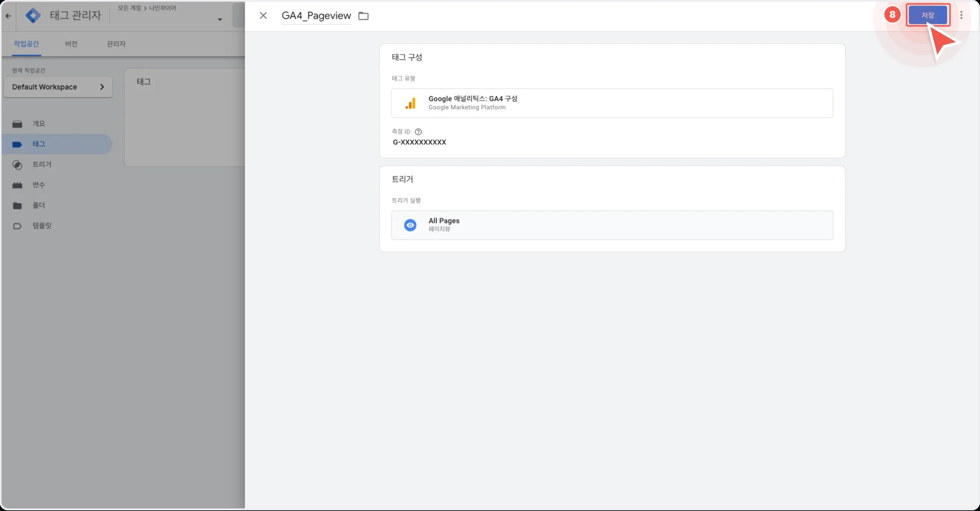Switch to the 작업공간 tab
Viewport: 980px width, 511px height.
click(x=26, y=44)
